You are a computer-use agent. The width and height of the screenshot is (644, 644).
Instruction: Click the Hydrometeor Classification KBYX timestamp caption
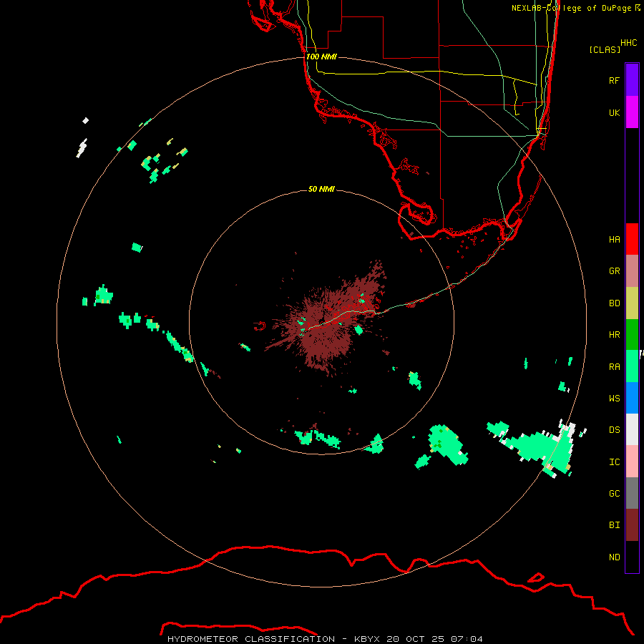(x=325, y=639)
